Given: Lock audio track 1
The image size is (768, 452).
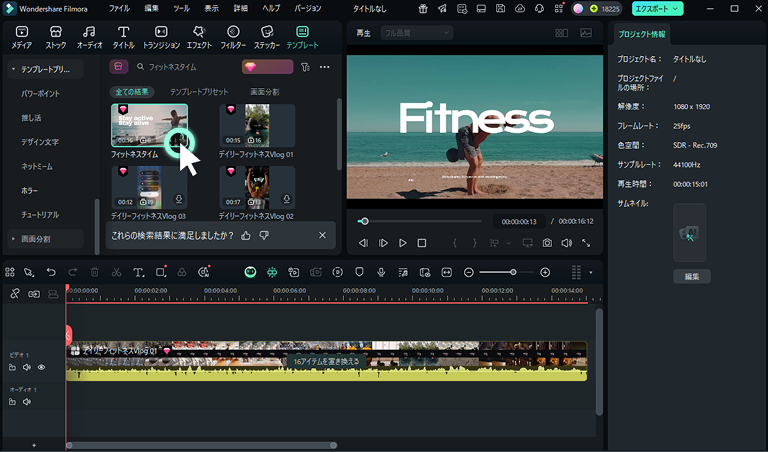Looking at the screenshot, I should click(x=12, y=402).
